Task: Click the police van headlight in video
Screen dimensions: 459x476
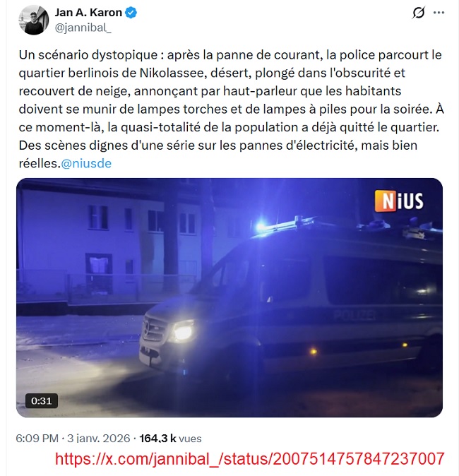Action: (x=183, y=332)
